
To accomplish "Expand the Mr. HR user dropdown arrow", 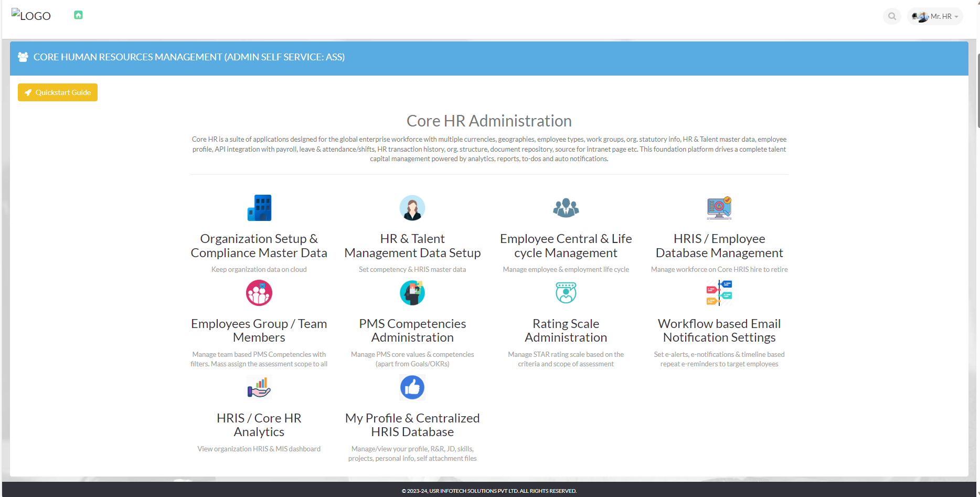I will point(956,17).
